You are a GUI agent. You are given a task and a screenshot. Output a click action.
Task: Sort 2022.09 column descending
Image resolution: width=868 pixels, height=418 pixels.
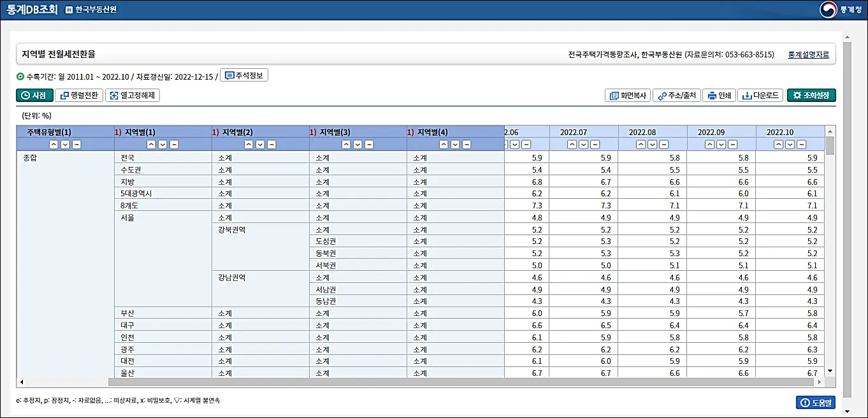click(721, 145)
